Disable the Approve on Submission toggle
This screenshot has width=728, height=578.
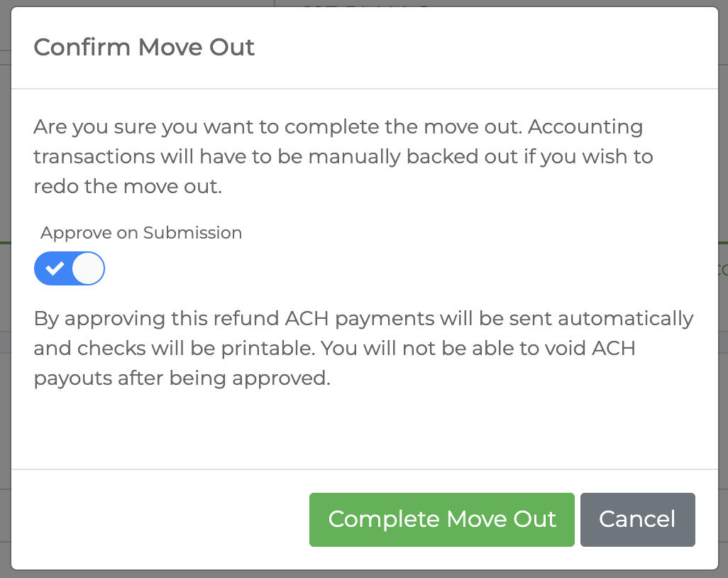click(69, 268)
